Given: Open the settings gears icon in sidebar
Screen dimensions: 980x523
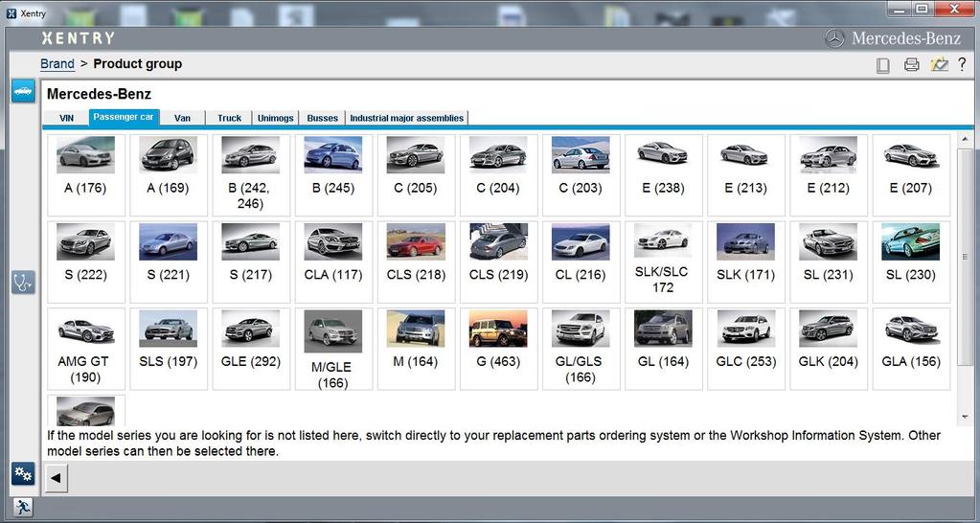Looking at the screenshot, I should [x=23, y=474].
